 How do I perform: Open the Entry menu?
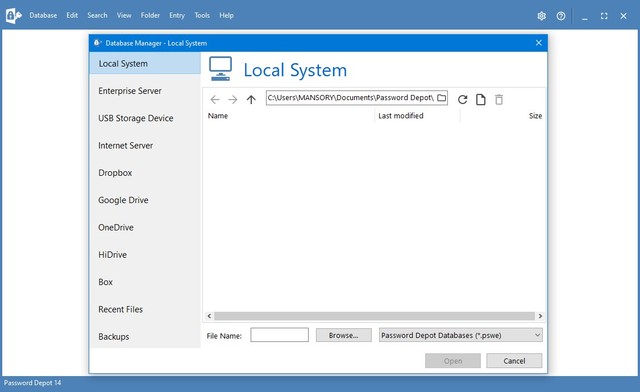[177, 16]
